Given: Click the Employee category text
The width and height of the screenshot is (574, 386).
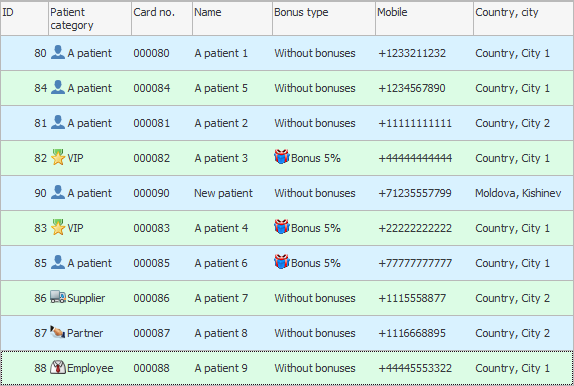Looking at the screenshot, I should click(x=90, y=368).
